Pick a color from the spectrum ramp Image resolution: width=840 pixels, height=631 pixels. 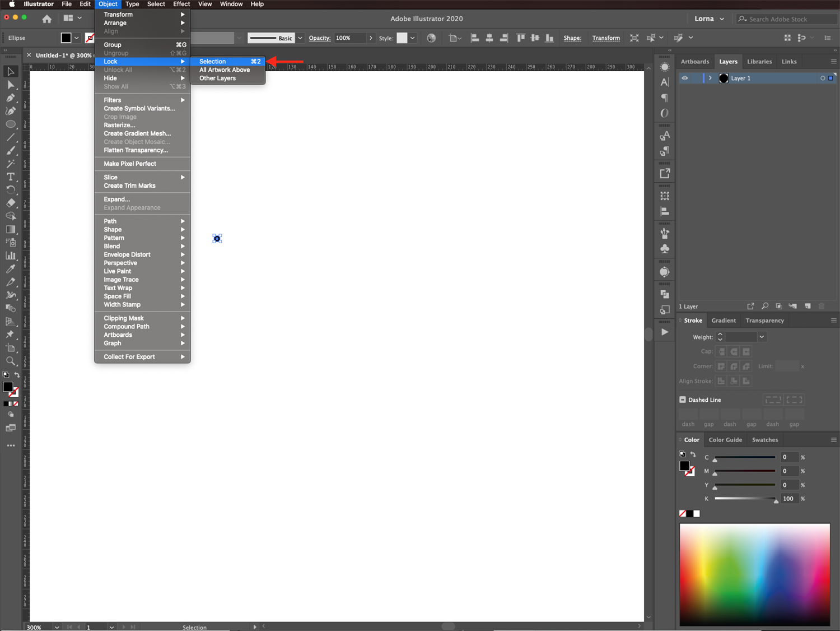pos(755,574)
